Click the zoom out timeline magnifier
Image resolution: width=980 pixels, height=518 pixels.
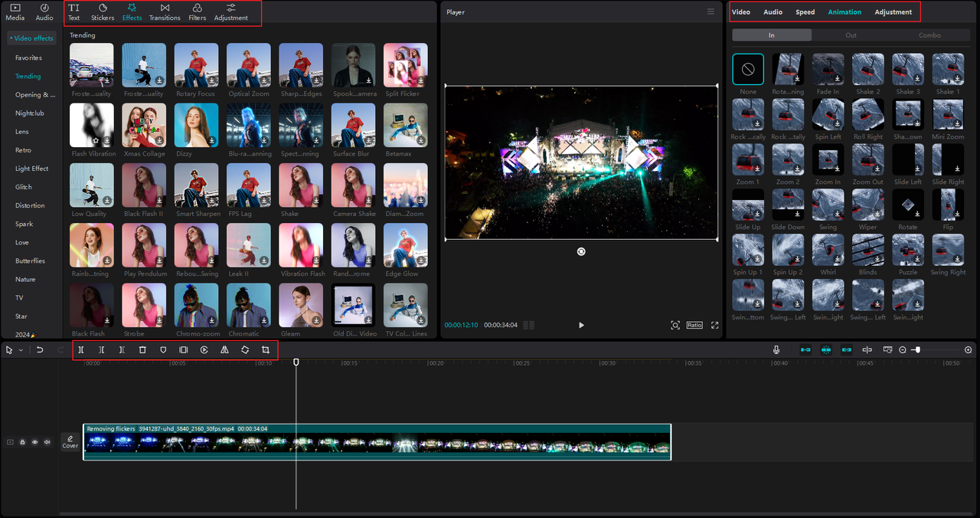903,349
